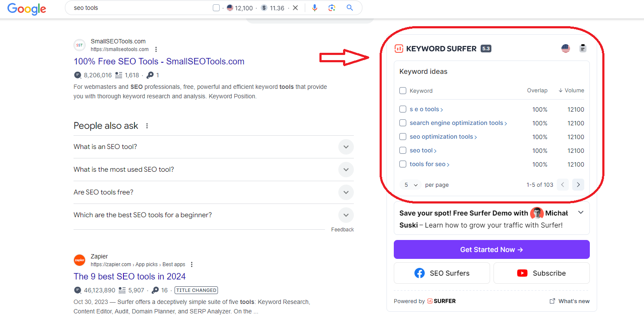Open Google Lens image search
Viewport: 644px width, 331px height.
(x=331, y=8)
